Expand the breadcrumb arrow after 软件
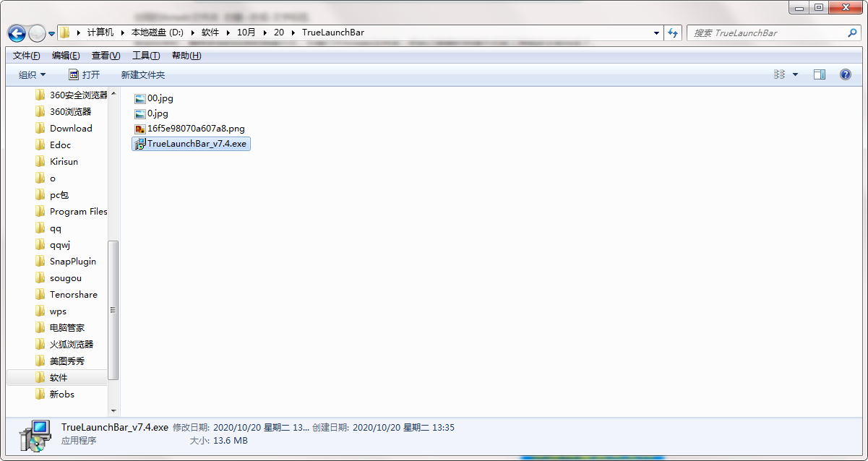The image size is (868, 461). tap(228, 33)
